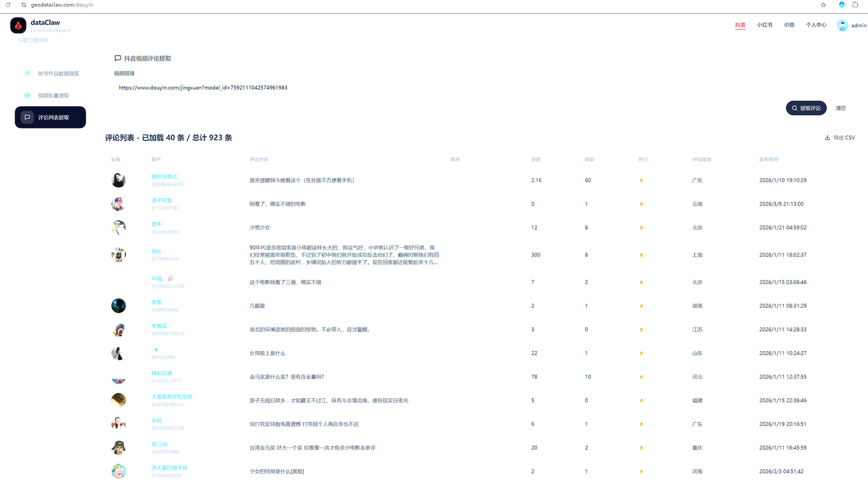The height and width of the screenshot is (482, 868).
Task: Click the person icon for 账号作品数据提取
Action: click(27, 74)
